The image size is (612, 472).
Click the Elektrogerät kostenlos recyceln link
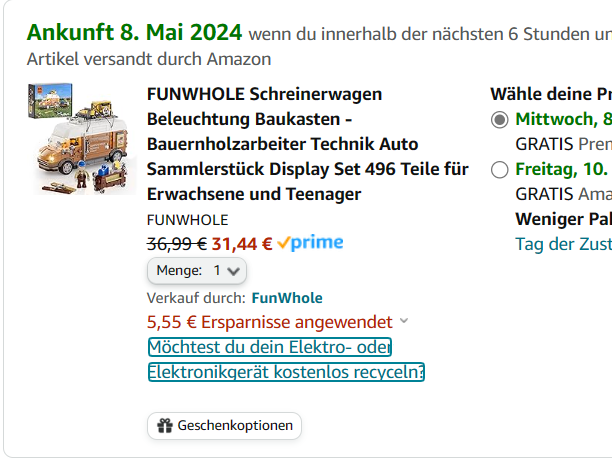coord(285,360)
